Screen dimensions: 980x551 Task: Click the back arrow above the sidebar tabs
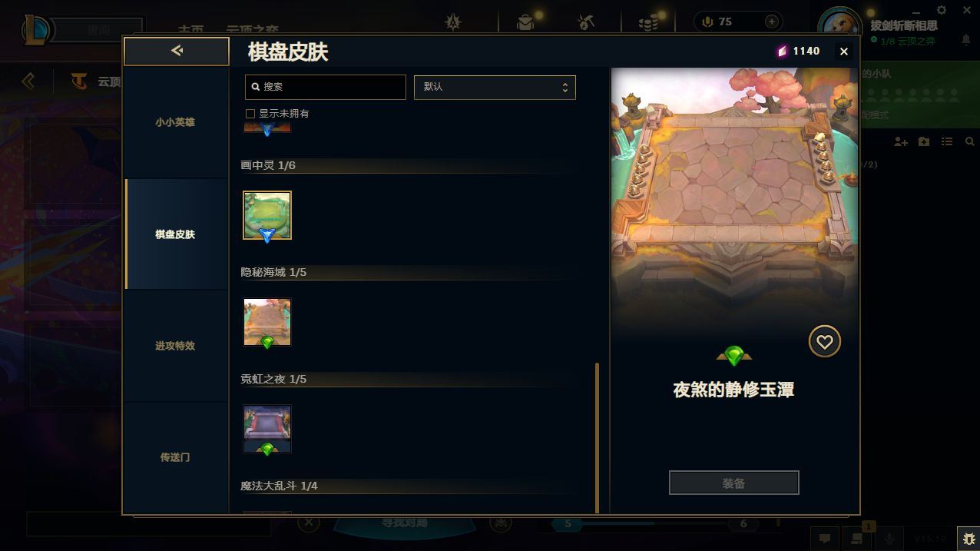click(x=177, y=51)
